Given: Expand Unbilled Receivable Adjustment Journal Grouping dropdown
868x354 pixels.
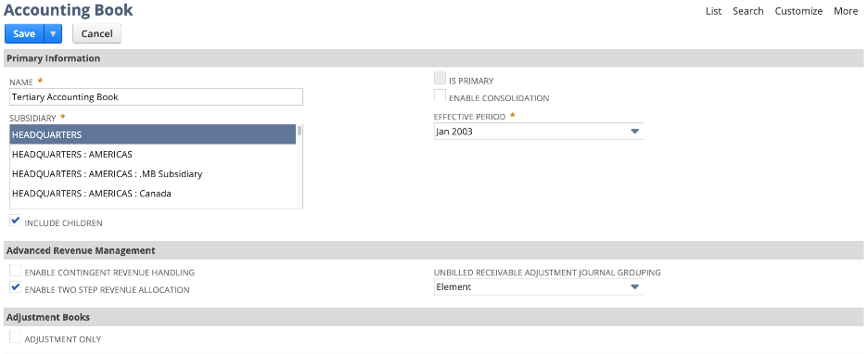Looking at the screenshot, I should [x=635, y=287].
